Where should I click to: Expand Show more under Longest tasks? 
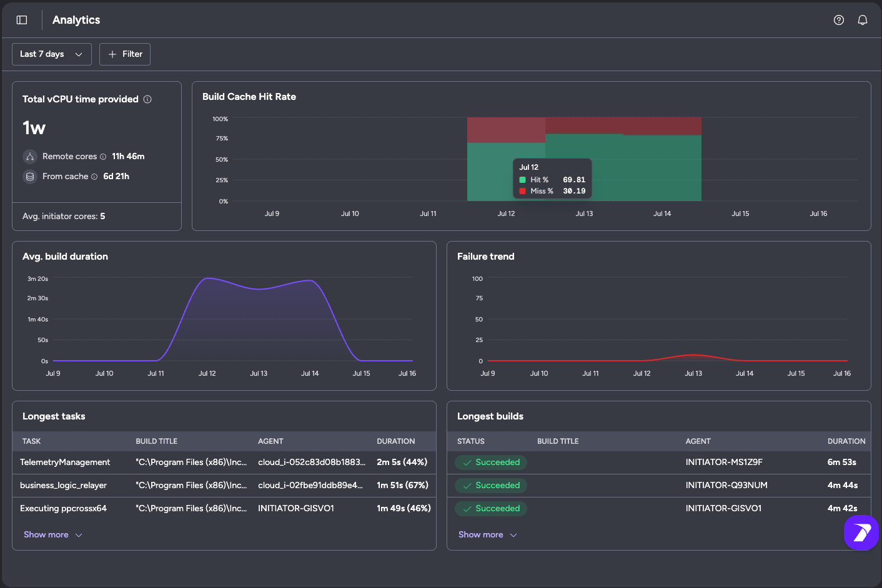tap(52, 535)
